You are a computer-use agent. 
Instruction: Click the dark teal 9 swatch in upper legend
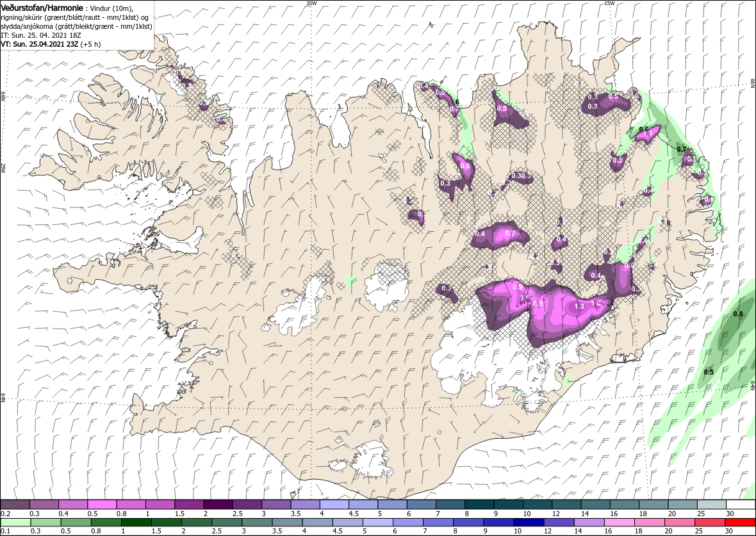[508, 504]
